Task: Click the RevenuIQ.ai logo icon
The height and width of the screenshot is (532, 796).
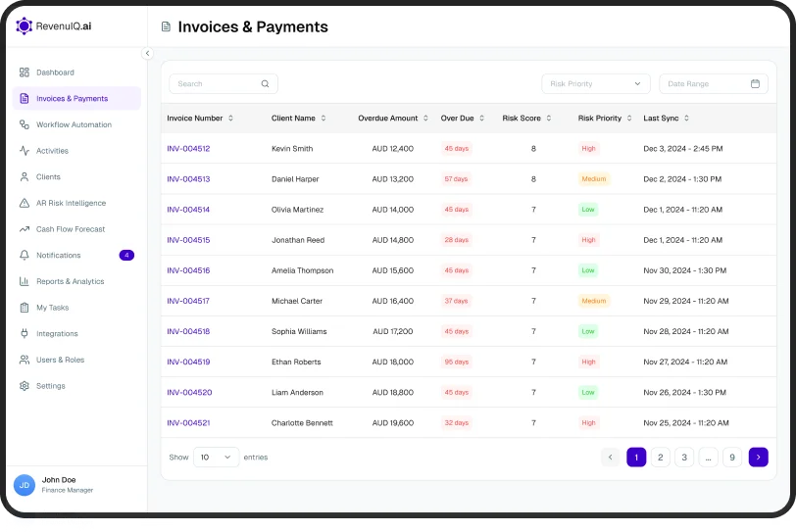Action: 24,25
